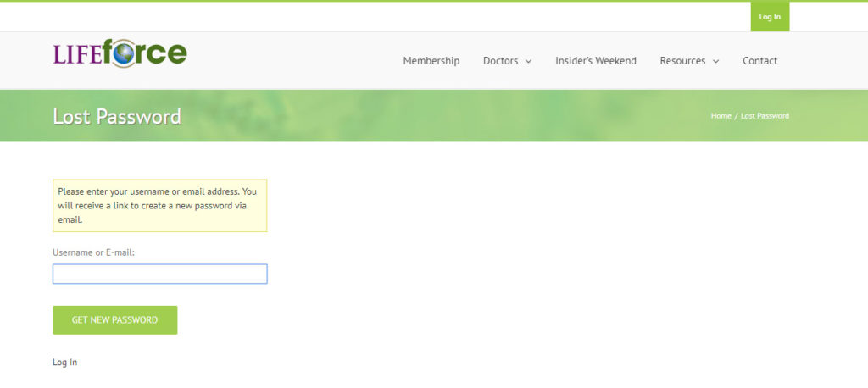The width and height of the screenshot is (868, 388).
Task: Expand the chevron next to Doctors
Action: click(x=529, y=62)
